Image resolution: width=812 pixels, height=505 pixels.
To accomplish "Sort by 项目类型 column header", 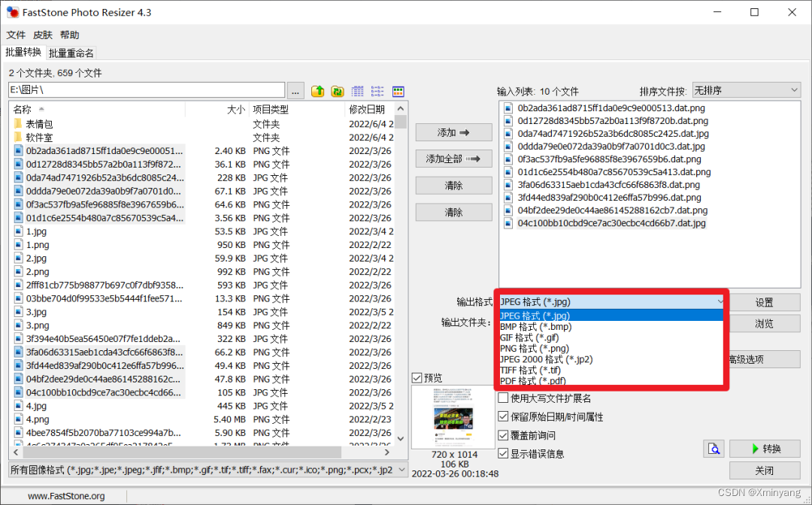I will 297,109.
